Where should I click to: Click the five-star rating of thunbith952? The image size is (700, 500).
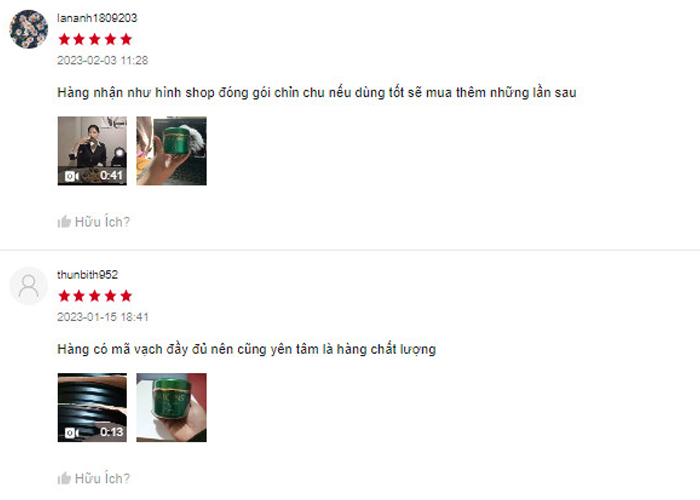tap(95, 296)
